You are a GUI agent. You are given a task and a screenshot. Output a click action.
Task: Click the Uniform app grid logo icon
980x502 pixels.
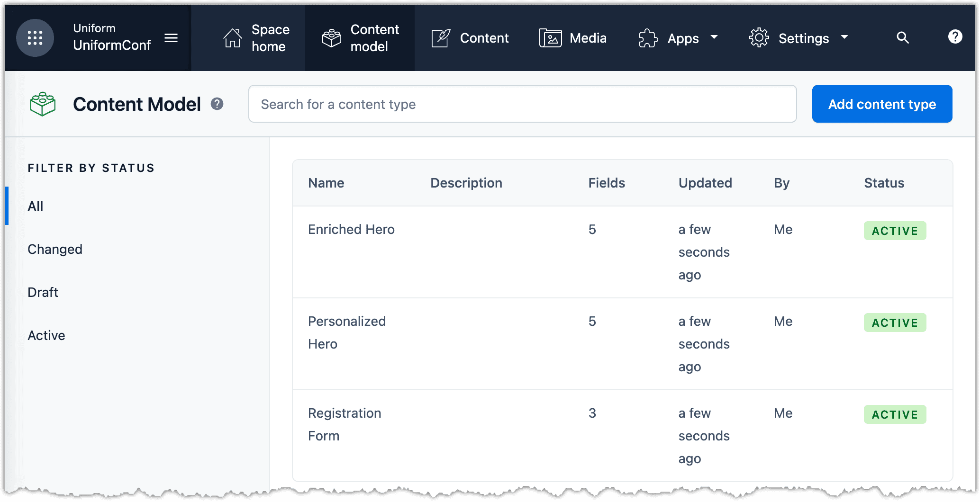pos(35,38)
